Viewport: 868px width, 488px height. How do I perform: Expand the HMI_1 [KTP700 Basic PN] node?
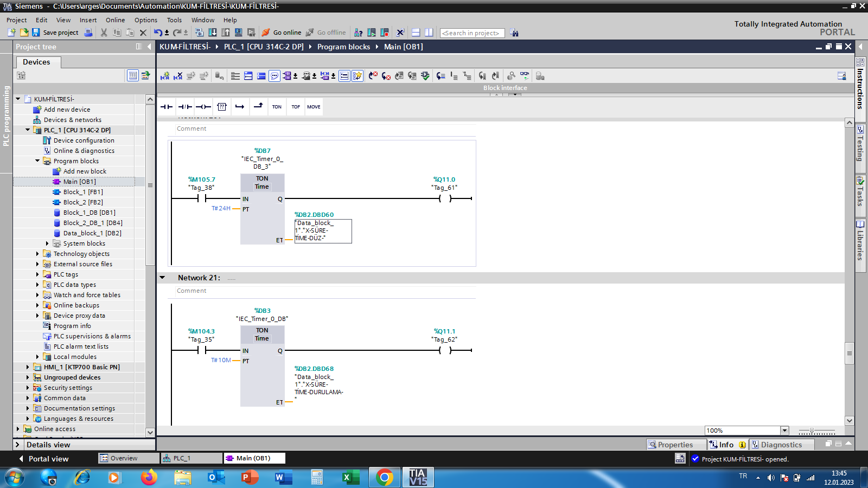point(28,367)
